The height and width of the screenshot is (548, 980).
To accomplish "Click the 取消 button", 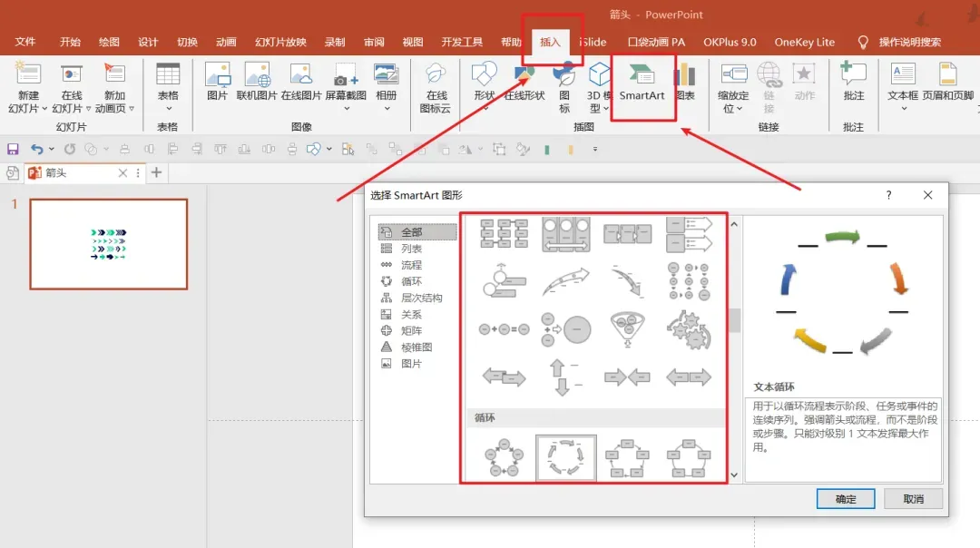I will pyautogui.click(x=913, y=499).
